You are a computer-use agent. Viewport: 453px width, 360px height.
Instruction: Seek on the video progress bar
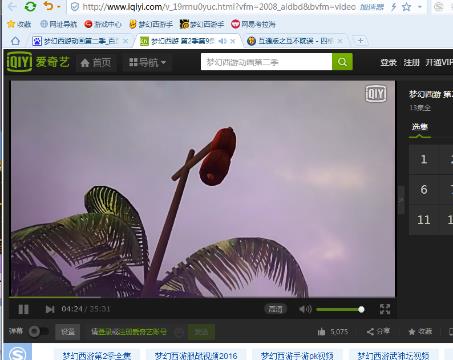click(x=203, y=297)
